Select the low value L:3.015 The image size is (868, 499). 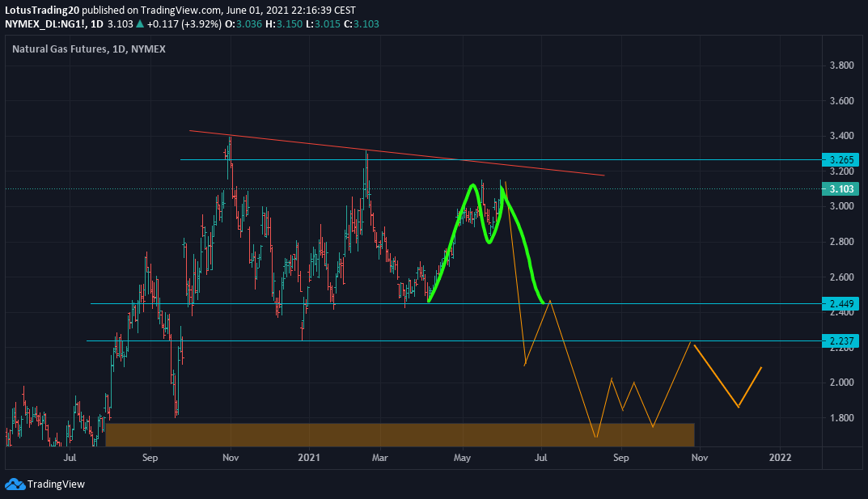pyautogui.click(x=323, y=23)
